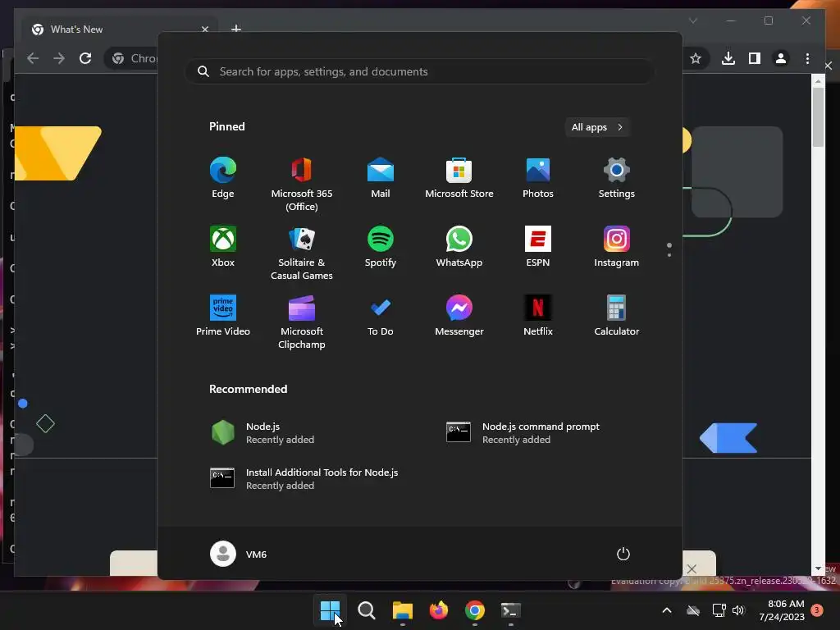This screenshot has height=630, width=840.
Task: Launch Microsoft 365 (Office)
Action: [x=302, y=185]
